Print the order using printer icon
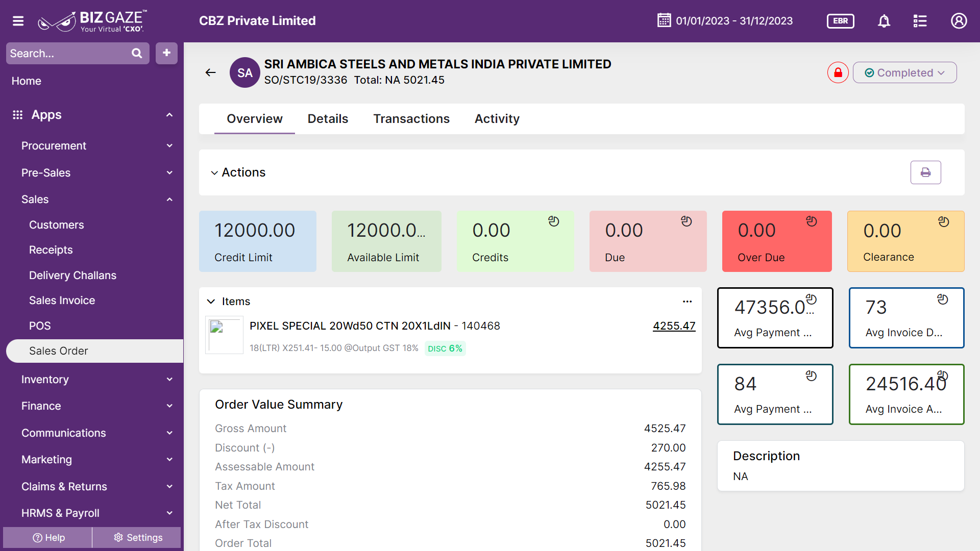This screenshot has width=980, height=551. 925,172
